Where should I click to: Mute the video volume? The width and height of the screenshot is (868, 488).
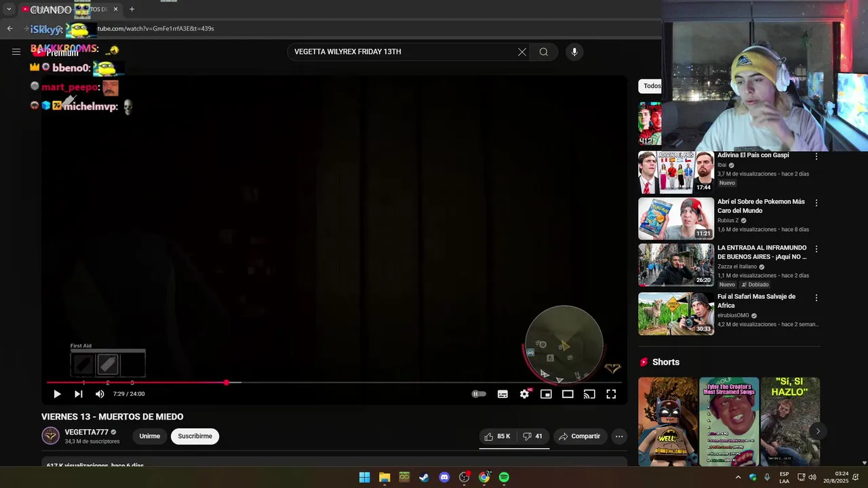coord(100,394)
